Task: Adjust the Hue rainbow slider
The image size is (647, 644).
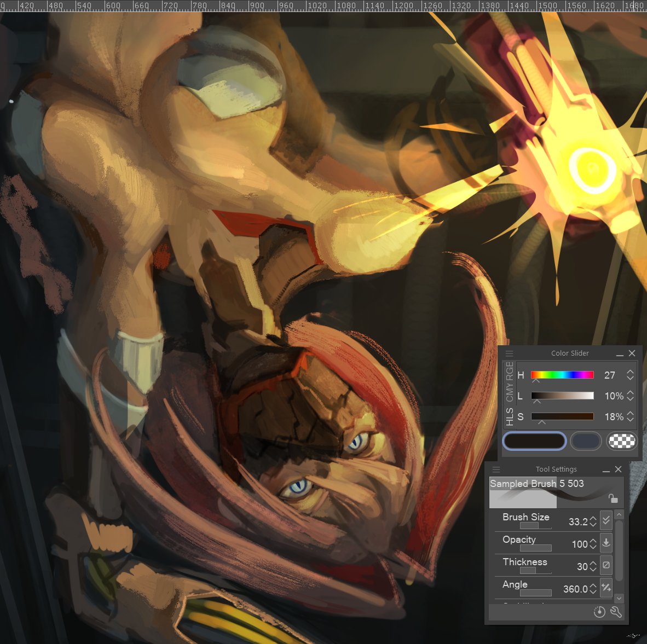Action: point(562,375)
